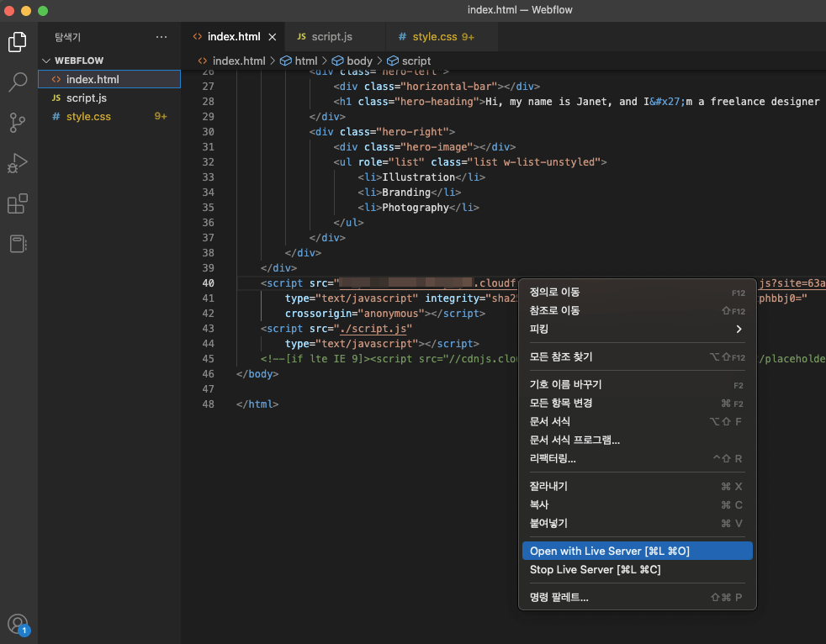Expand the 피킹 submenu

(638, 329)
